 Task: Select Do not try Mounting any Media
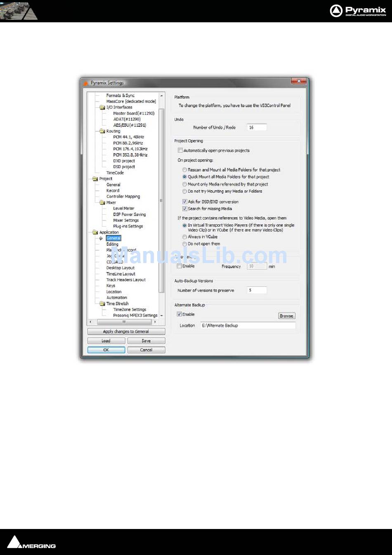185,191
